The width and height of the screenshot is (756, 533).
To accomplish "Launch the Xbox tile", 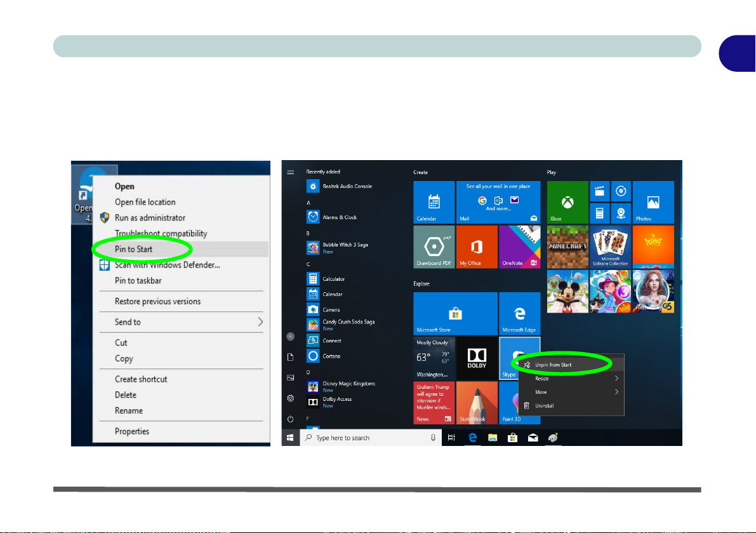I will pos(567,202).
